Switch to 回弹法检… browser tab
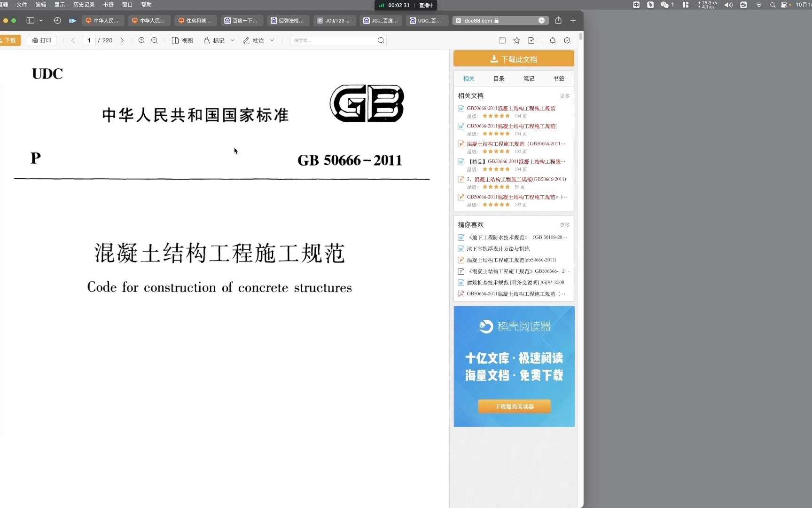812x508 pixels. (288, 20)
